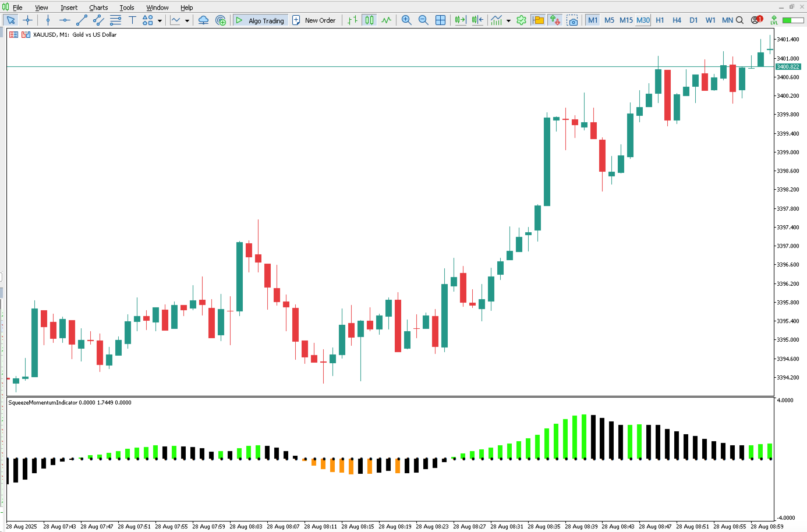Open chart properties green gear icon

click(521, 20)
